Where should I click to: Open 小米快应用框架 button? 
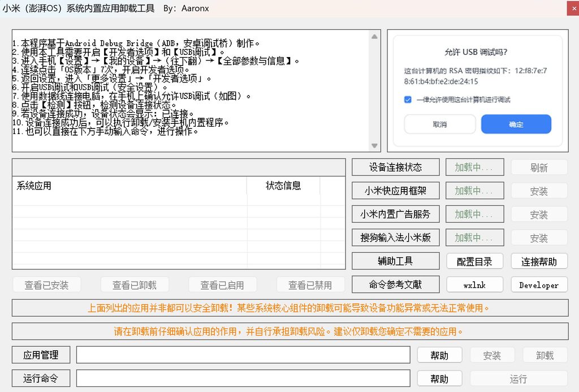395,191
